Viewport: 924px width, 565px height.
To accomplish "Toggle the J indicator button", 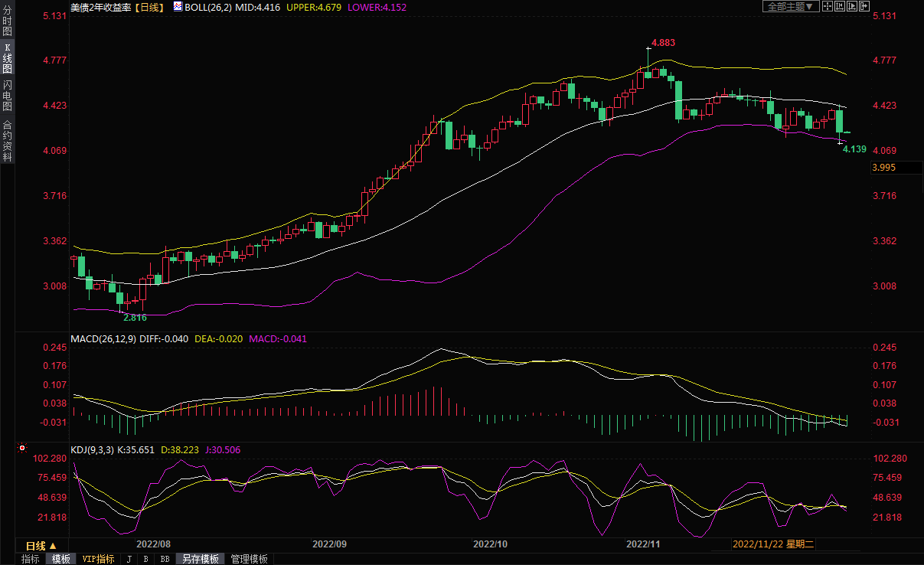I will [129, 559].
